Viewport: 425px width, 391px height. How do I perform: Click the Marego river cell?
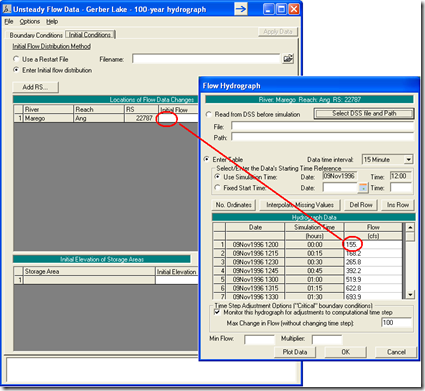pos(48,118)
